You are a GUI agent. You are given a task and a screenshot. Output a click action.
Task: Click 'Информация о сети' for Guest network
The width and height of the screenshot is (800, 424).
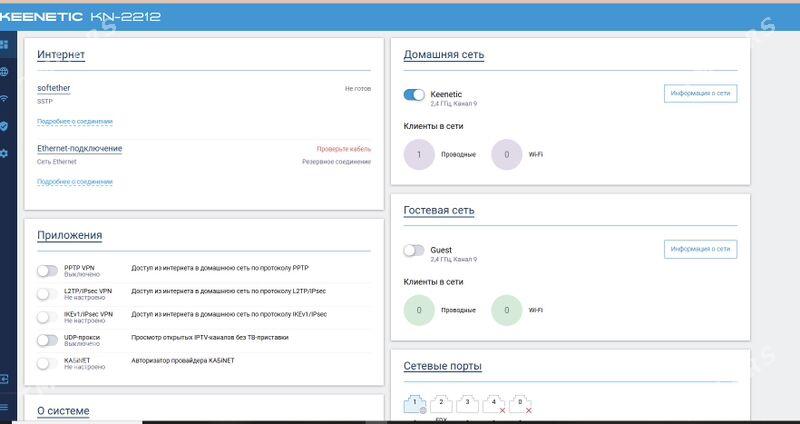(x=701, y=248)
